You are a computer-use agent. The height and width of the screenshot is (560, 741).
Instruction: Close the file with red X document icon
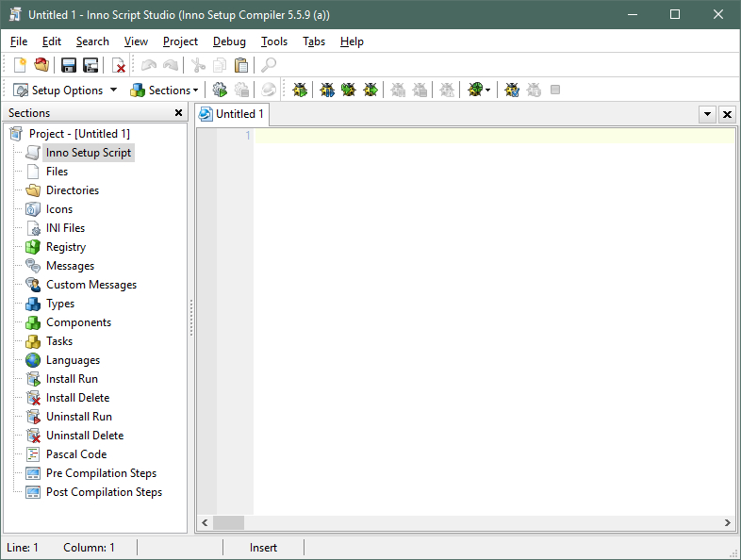pos(118,65)
